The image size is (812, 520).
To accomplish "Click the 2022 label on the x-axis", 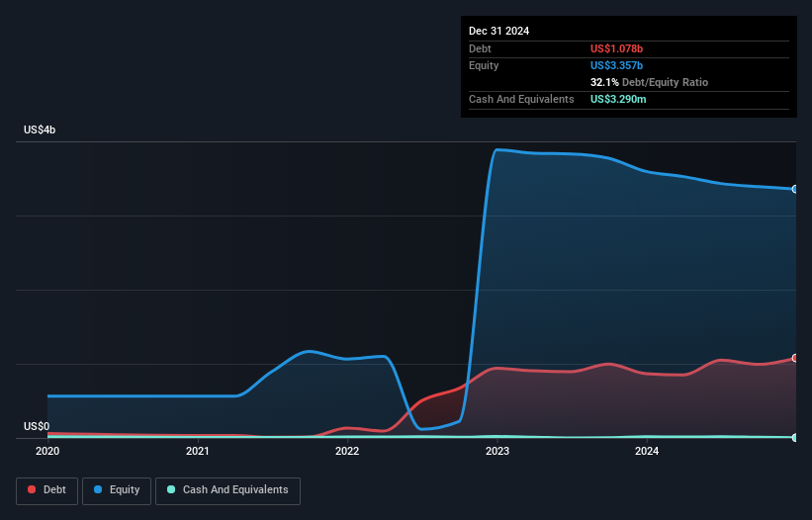I will click(x=347, y=451).
